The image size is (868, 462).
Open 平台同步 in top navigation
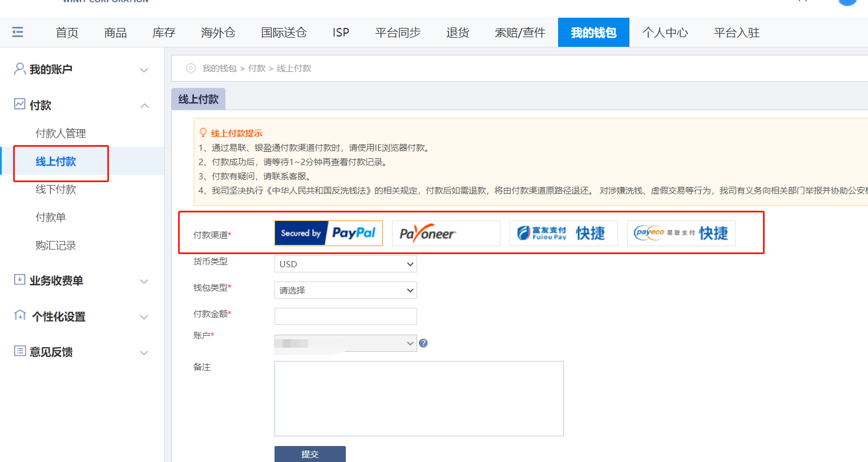pyautogui.click(x=398, y=33)
